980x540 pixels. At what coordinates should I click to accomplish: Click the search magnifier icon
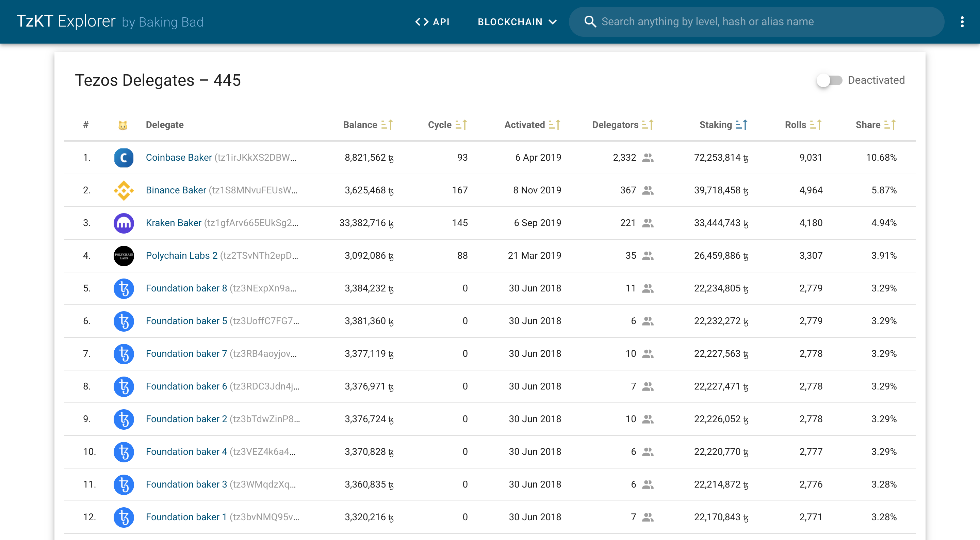tap(590, 22)
